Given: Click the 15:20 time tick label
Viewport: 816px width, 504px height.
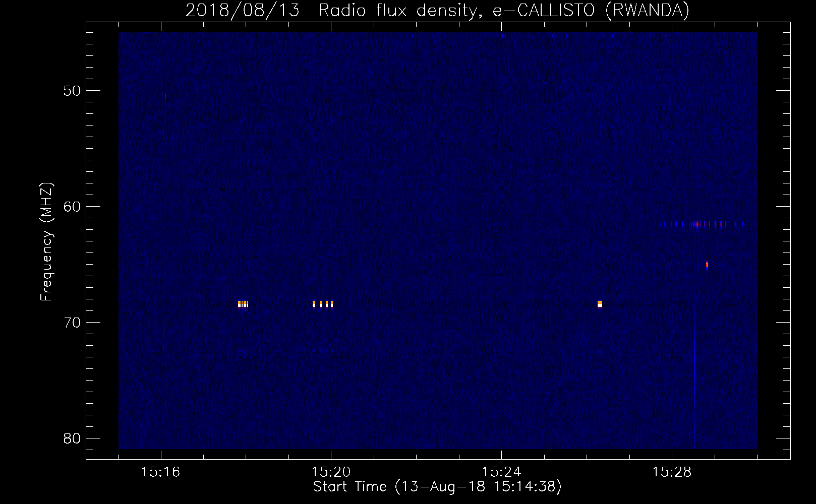Looking at the screenshot, I should coord(331,472).
